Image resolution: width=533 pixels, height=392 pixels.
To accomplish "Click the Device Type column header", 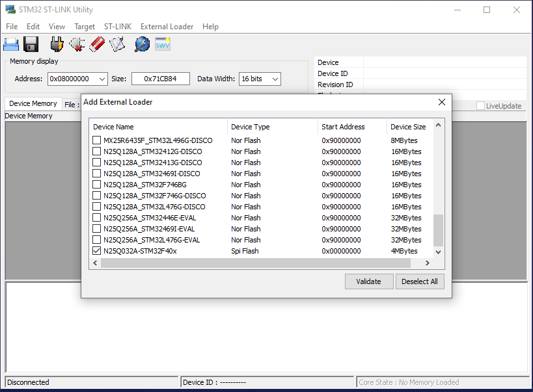I will (273, 127).
